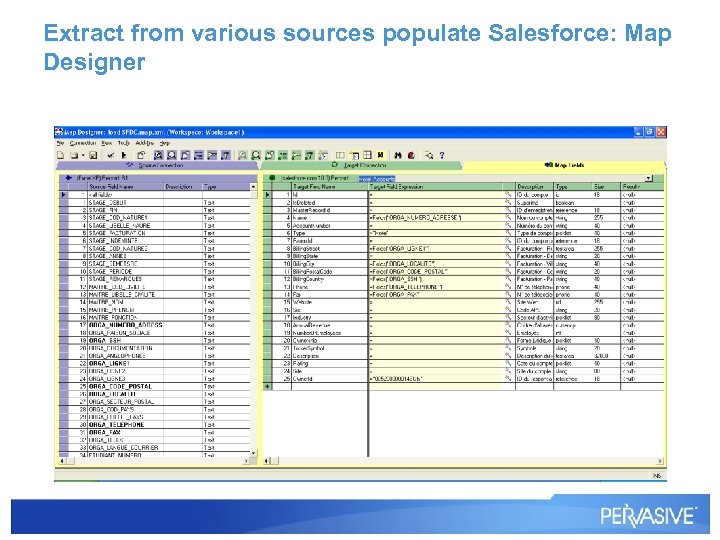This screenshot has width=720, height=540.
Task: Click first green target toolbar magnifier icon
Action: (x=242, y=155)
